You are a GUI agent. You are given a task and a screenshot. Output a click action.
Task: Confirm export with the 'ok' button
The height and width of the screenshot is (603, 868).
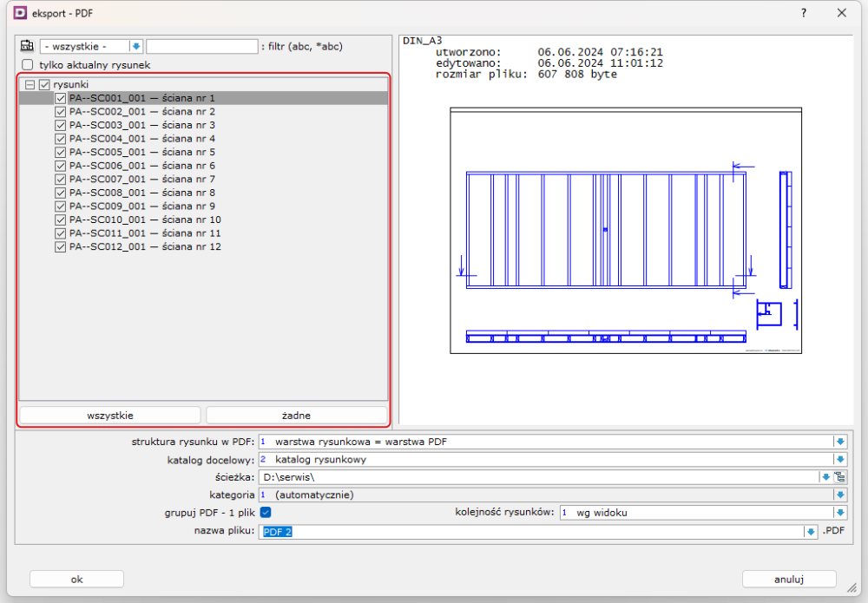pos(76,580)
